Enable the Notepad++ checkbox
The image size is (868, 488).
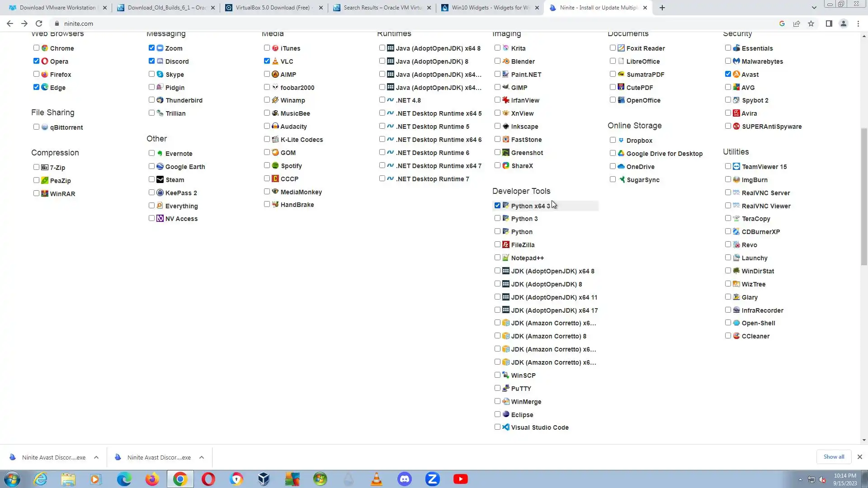click(497, 258)
